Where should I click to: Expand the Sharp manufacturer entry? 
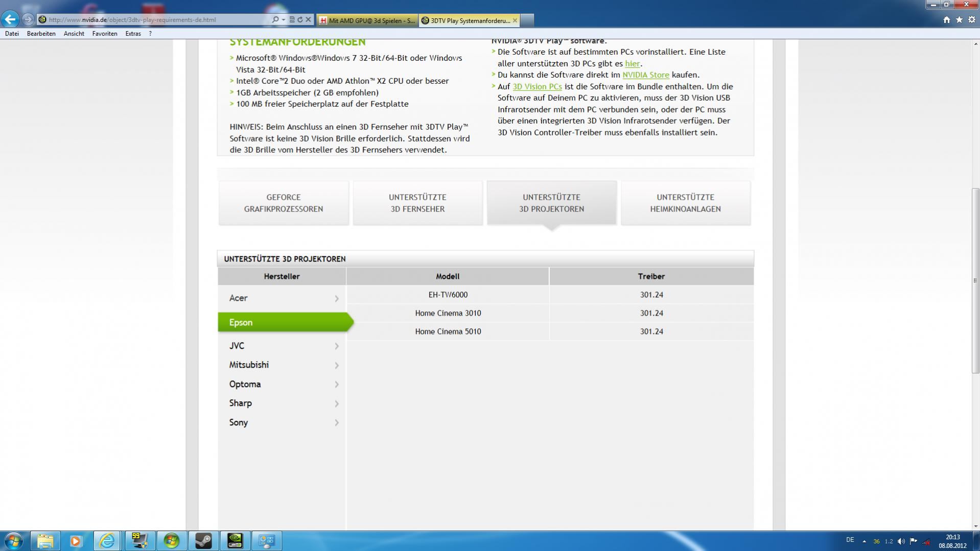coord(282,403)
